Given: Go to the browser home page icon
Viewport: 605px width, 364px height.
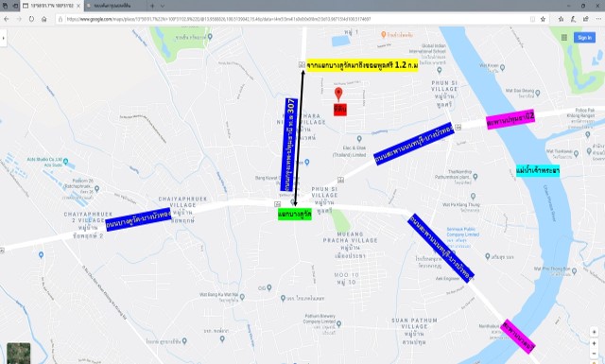Looking at the screenshot, I should coord(44,19).
